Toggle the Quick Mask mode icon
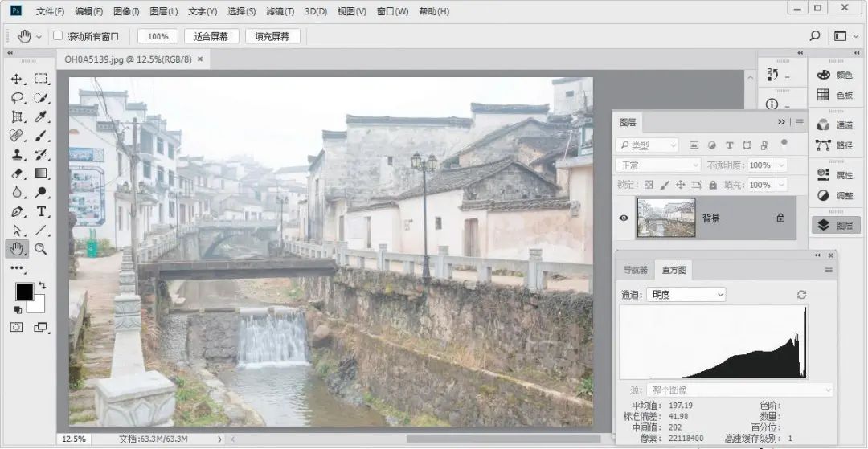The image size is (868, 449). tap(17, 327)
